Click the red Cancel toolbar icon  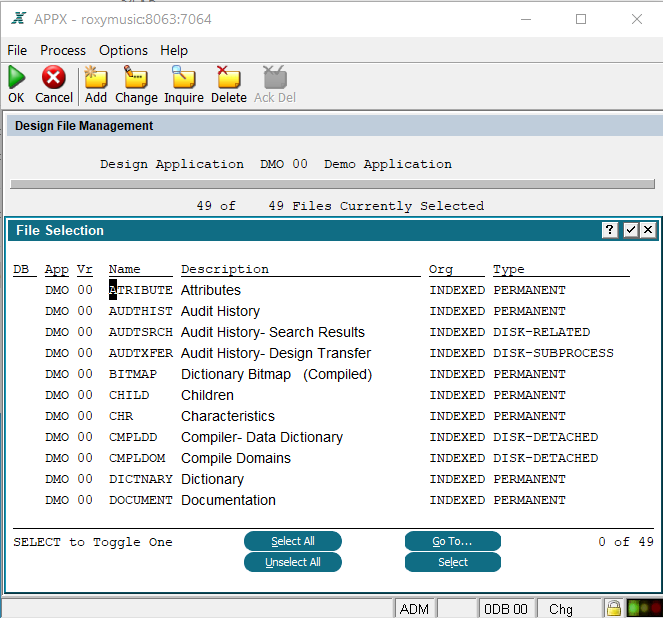click(x=54, y=77)
